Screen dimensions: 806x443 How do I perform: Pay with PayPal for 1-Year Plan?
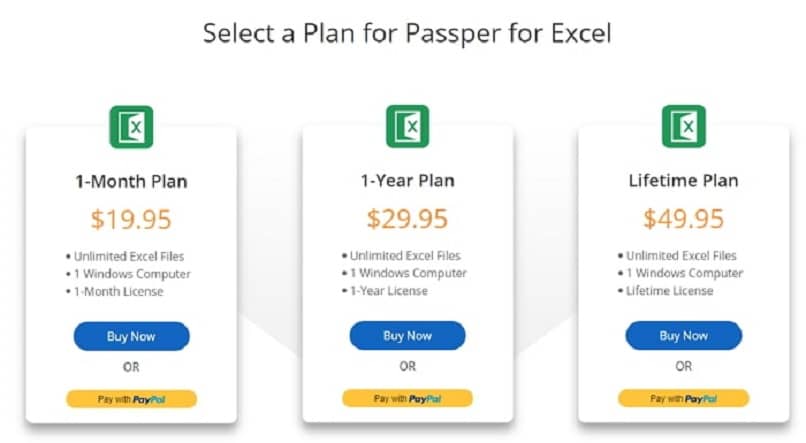pyautogui.click(x=407, y=399)
